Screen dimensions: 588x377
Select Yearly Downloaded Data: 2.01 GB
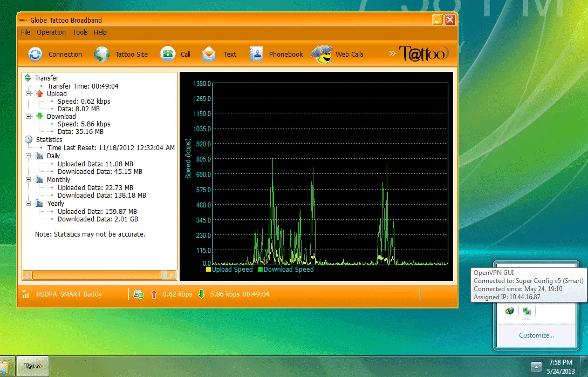[98, 219]
